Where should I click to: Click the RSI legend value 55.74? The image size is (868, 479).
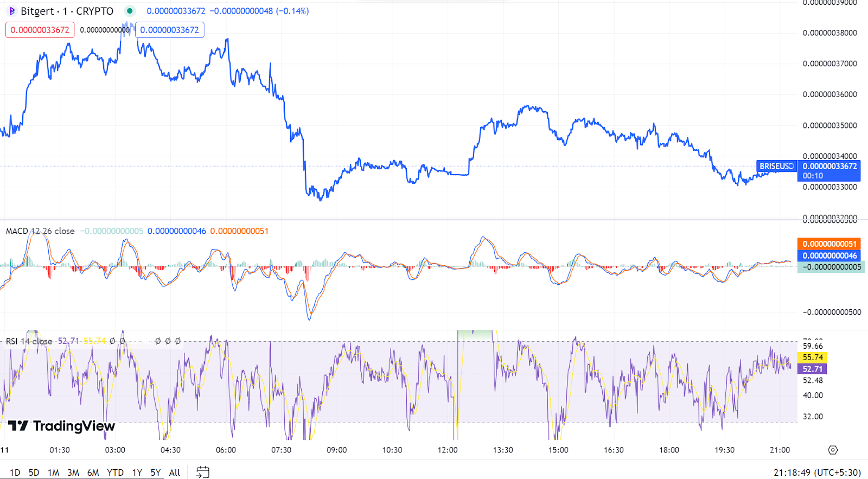click(94, 341)
